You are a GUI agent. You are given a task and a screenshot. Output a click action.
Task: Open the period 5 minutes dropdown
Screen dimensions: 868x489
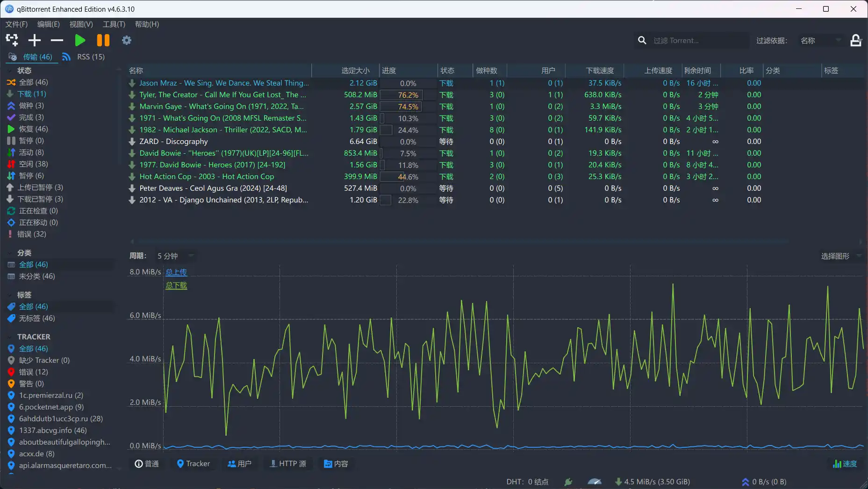click(175, 256)
